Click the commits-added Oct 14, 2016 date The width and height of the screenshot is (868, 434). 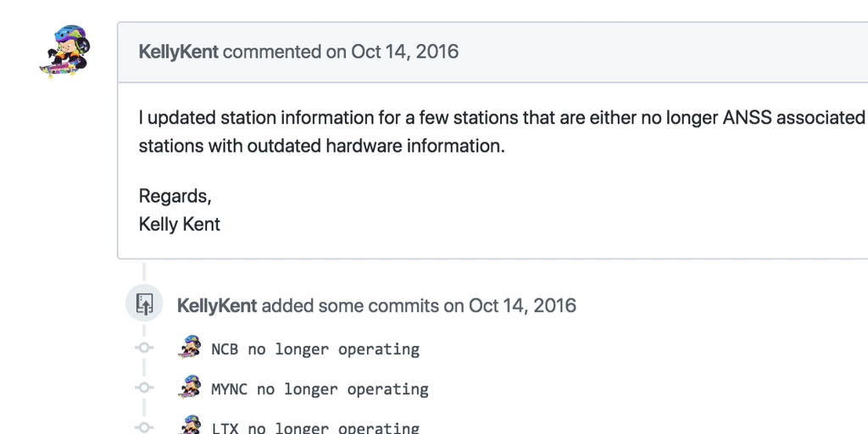tap(522, 305)
